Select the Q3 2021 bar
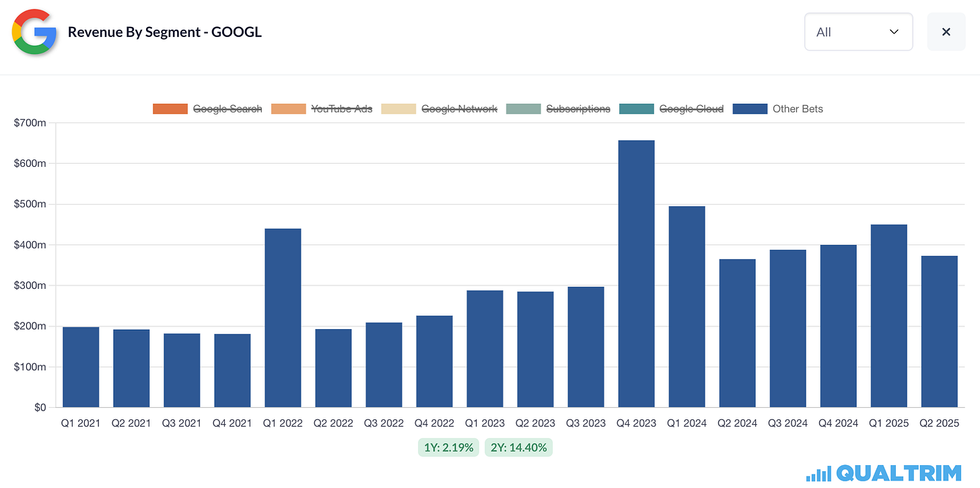 pyautogui.click(x=182, y=370)
